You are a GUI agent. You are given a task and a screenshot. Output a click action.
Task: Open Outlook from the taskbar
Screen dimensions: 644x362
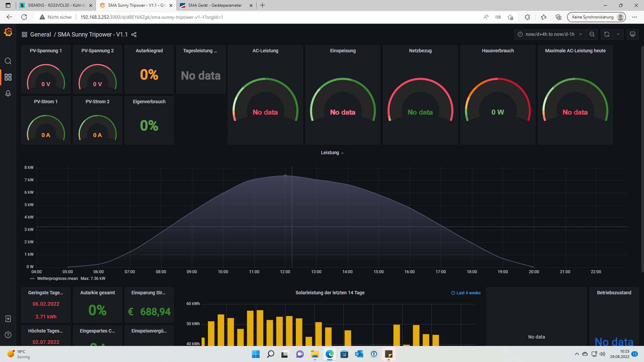(x=359, y=354)
